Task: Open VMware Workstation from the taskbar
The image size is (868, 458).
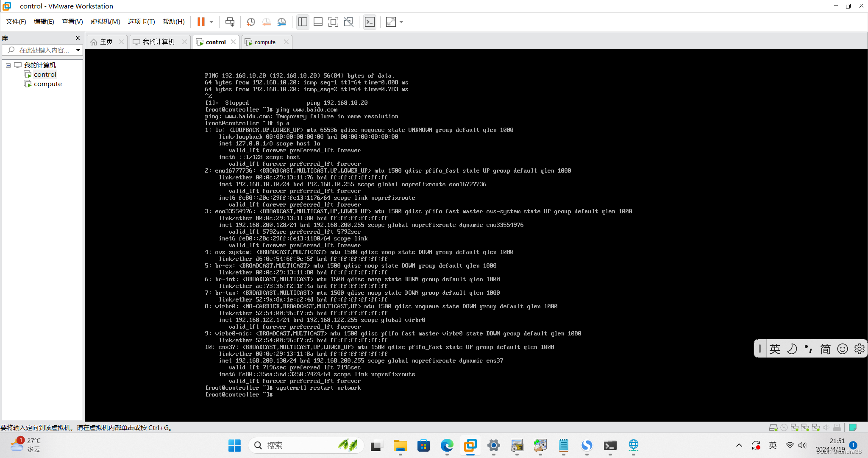Action: click(x=470, y=445)
